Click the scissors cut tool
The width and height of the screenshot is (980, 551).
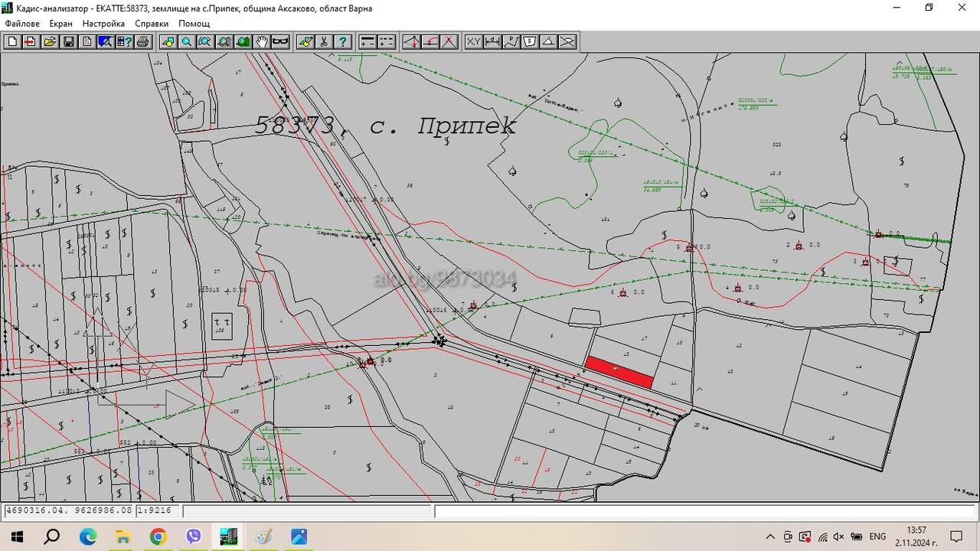pyautogui.click(x=324, y=41)
